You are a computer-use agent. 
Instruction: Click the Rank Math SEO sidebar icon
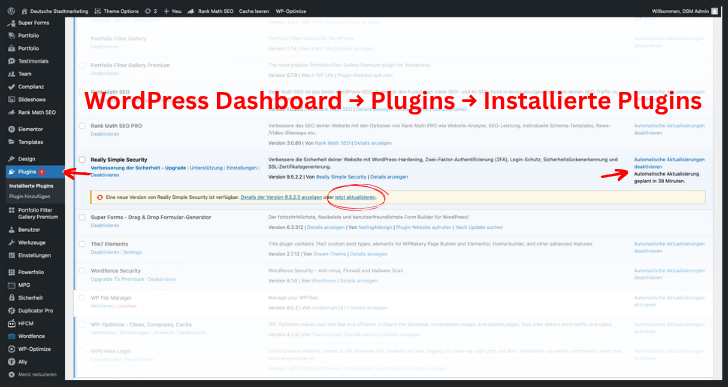tap(11, 112)
